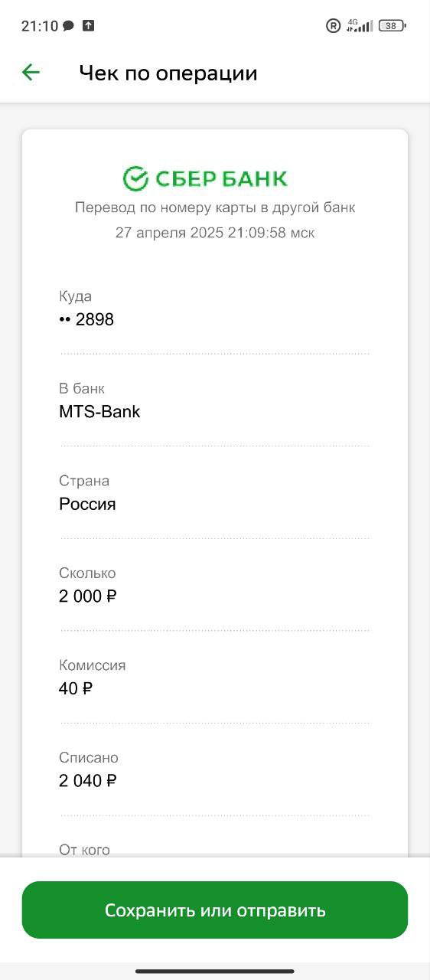Tap the От кого field label

coord(84,849)
